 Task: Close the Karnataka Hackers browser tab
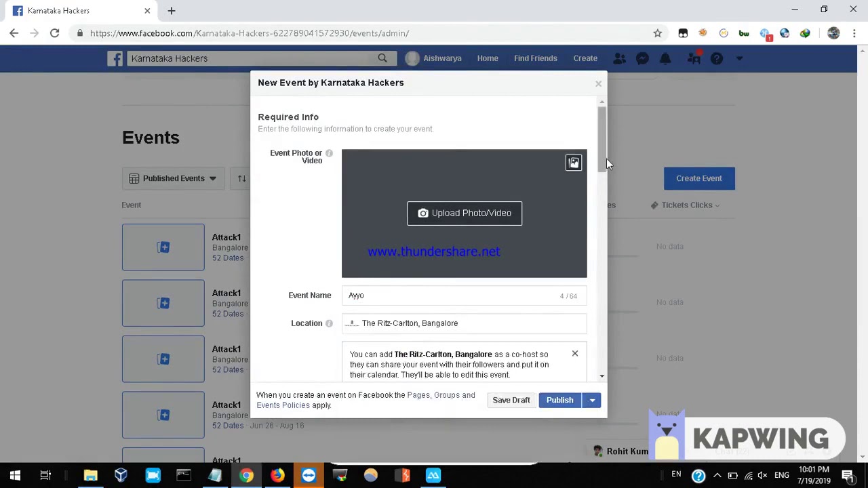coord(147,11)
